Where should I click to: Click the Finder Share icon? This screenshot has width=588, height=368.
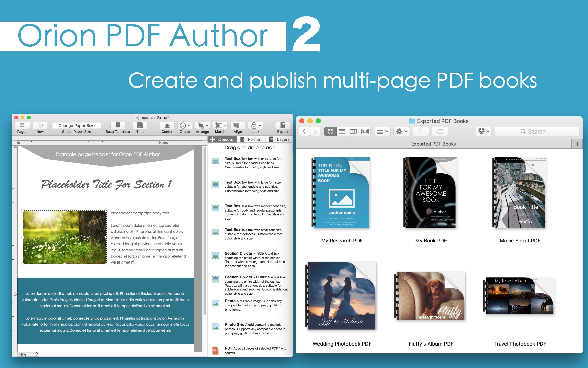pyautogui.click(x=421, y=131)
